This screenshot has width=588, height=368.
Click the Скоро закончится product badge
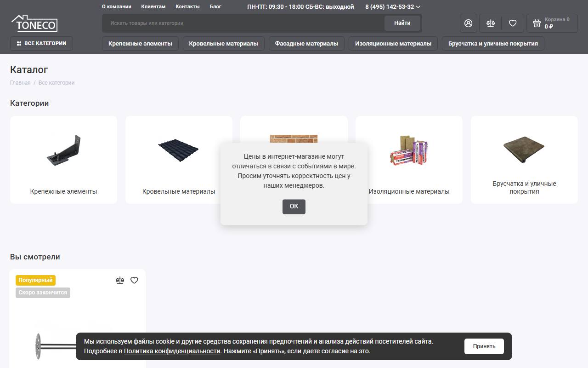(43, 293)
